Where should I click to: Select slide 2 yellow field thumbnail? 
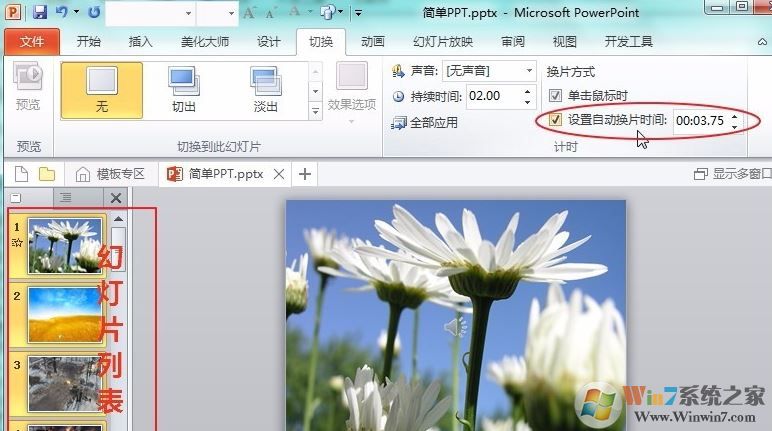tap(65, 315)
